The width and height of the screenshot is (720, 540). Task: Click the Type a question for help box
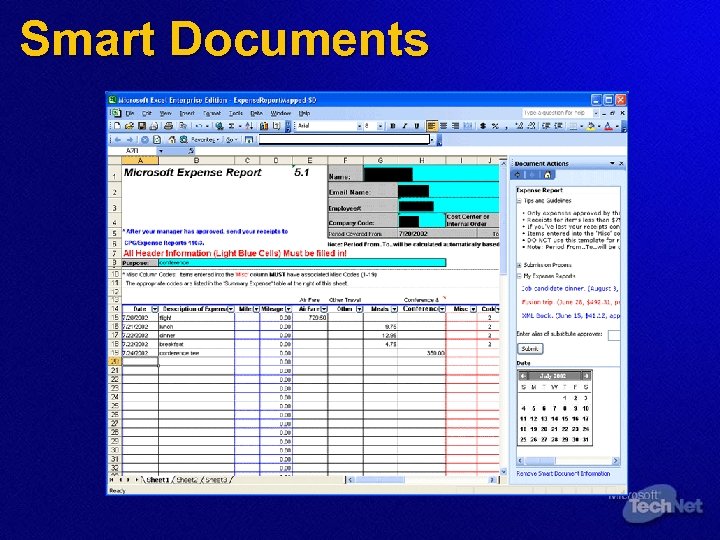(x=557, y=113)
